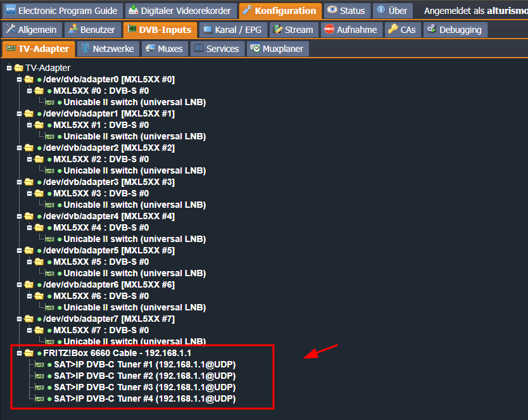Image resolution: width=528 pixels, height=420 pixels.
Task: Collapse the /dev/dvb/adapter3 node
Action: tap(19, 182)
